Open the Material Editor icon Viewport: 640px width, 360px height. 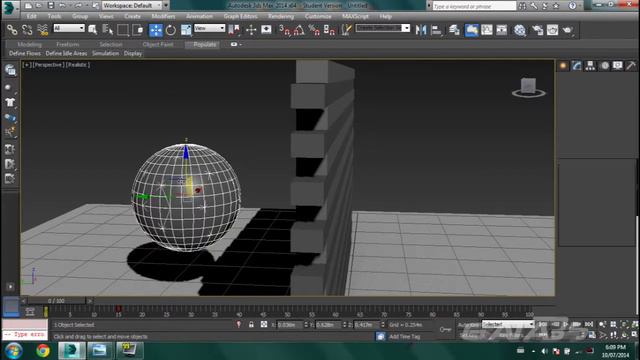click(520, 30)
